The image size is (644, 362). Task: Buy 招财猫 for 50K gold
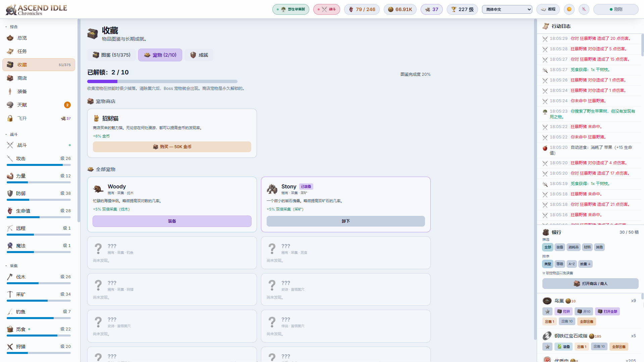click(x=172, y=147)
